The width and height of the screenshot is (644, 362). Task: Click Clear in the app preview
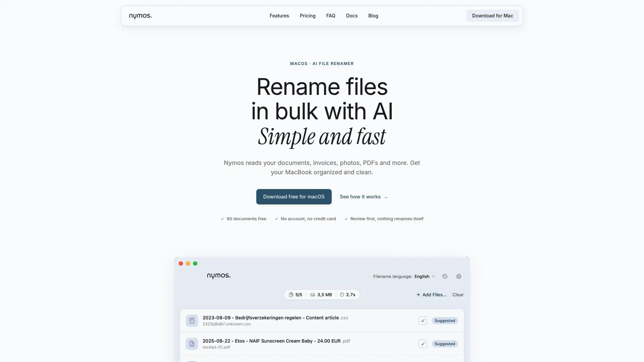click(x=458, y=295)
